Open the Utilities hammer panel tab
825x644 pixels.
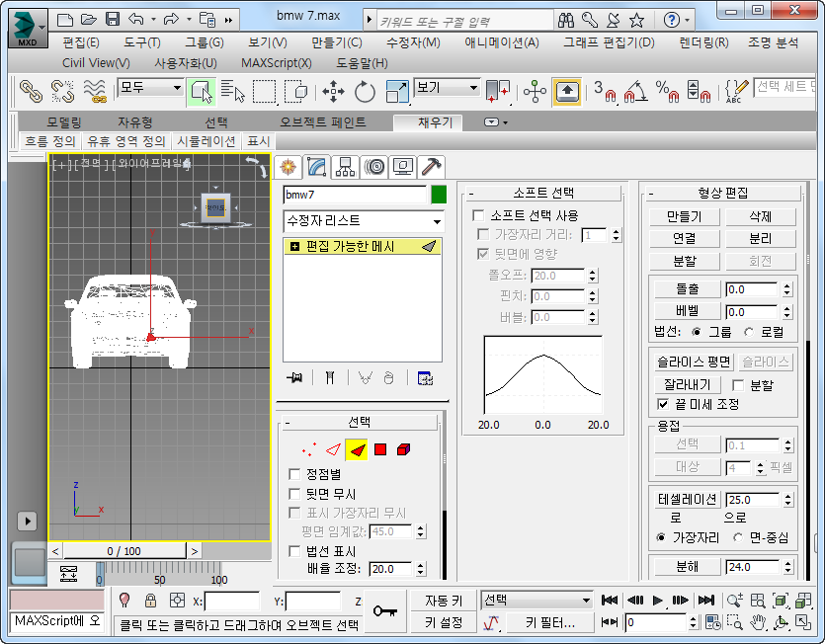point(430,166)
